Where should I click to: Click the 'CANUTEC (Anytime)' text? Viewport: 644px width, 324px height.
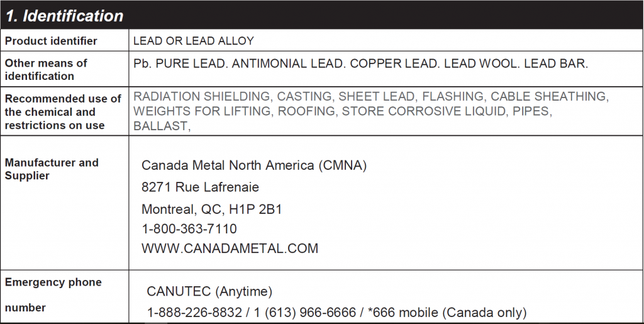point(209,291)
